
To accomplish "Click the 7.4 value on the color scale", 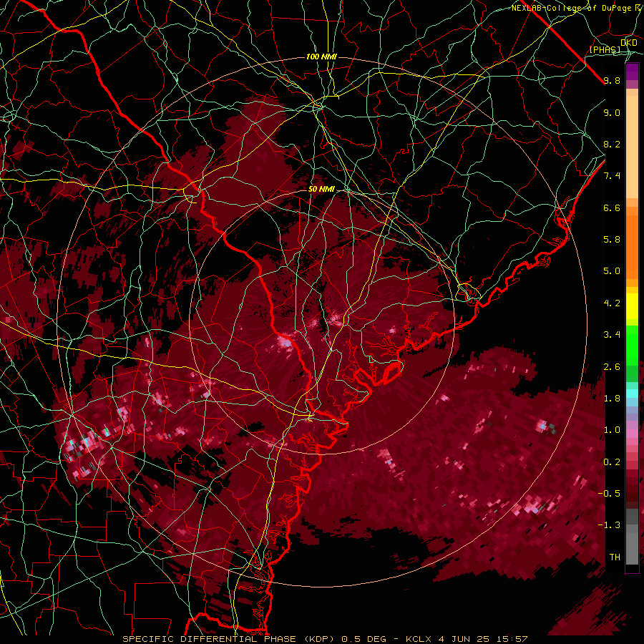I will 612,176.
